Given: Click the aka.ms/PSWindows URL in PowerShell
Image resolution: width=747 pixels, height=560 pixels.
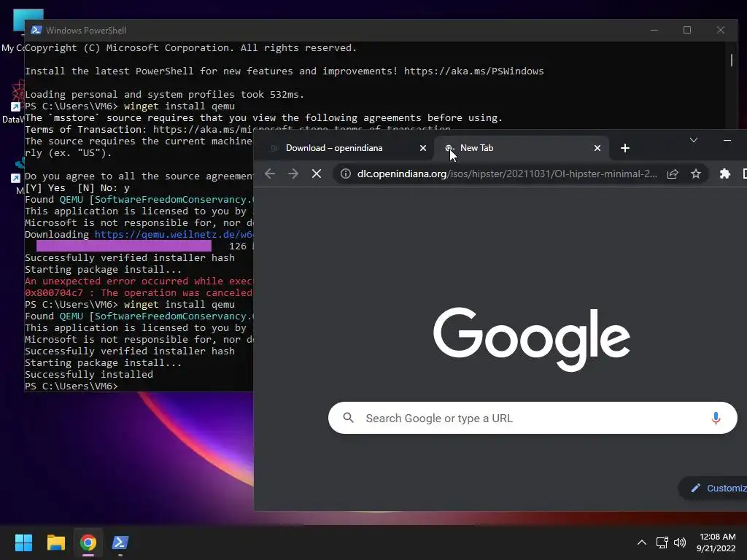Looking at the screenshot, I should tap(473, 71).
